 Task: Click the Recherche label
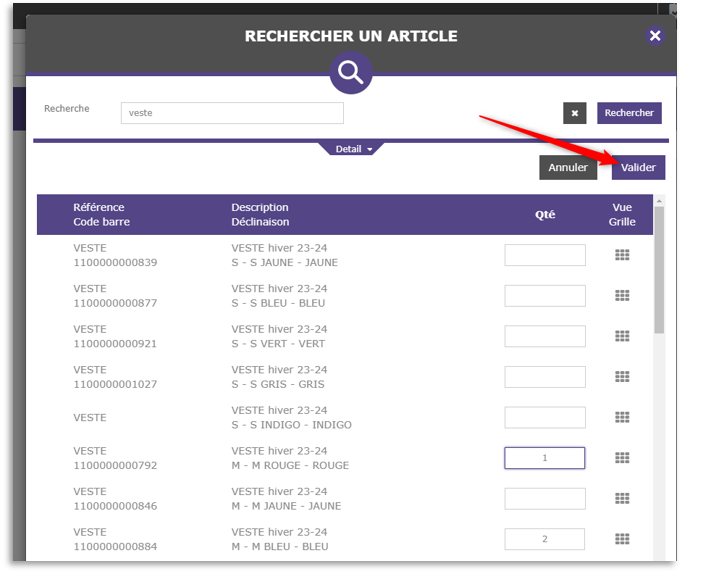pos(66,108)
